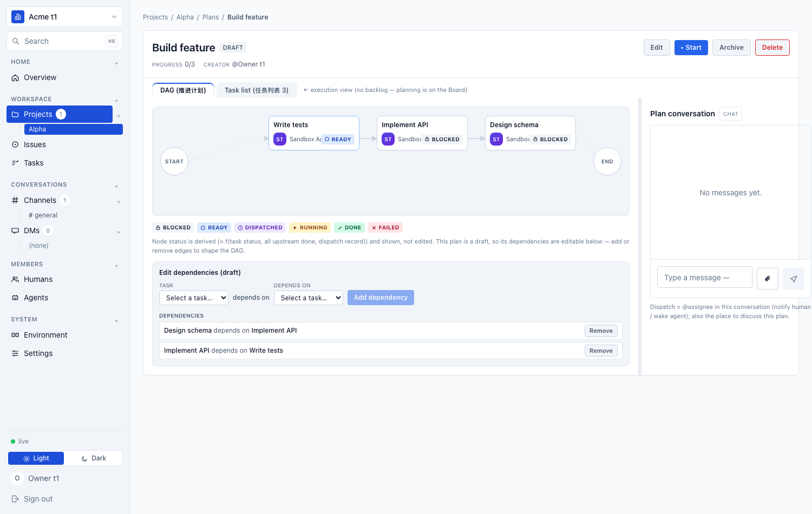Collapse the MEMBERS section chevron
Image resolution: width=812 pixels, height=514 pixels.
pos(116,266)
